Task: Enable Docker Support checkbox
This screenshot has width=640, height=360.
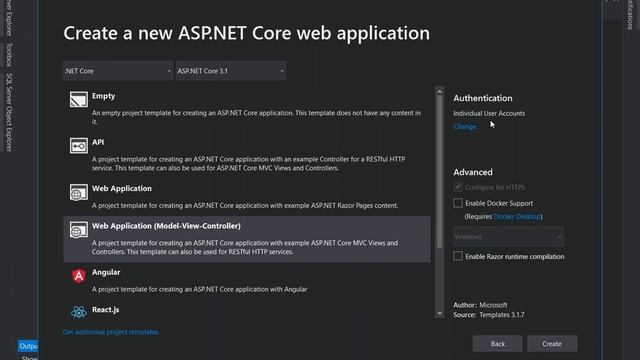Action: click(458, 203)
